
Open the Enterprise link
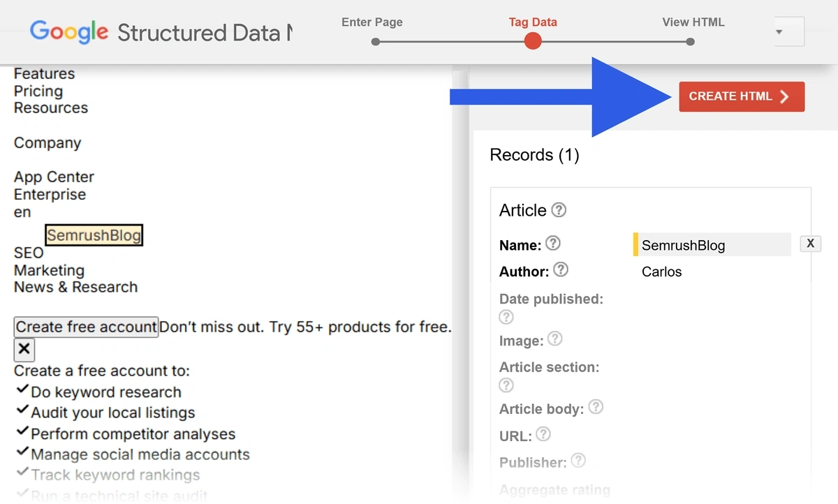tap(50, 195)
